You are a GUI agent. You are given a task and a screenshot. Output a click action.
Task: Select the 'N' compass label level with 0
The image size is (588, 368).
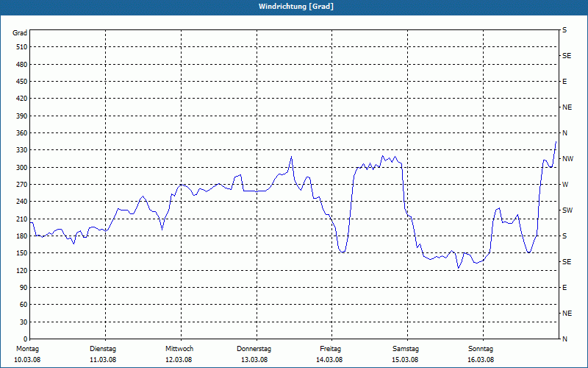pos(564,339)
